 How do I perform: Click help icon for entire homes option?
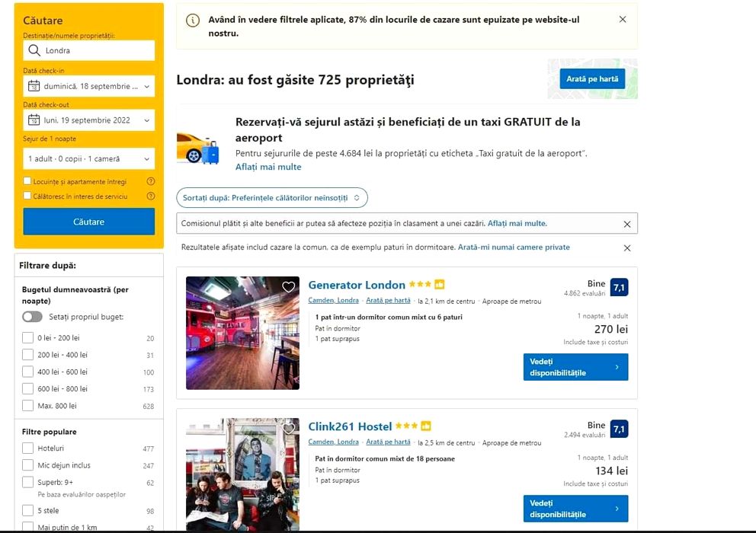tap(150, 182)
